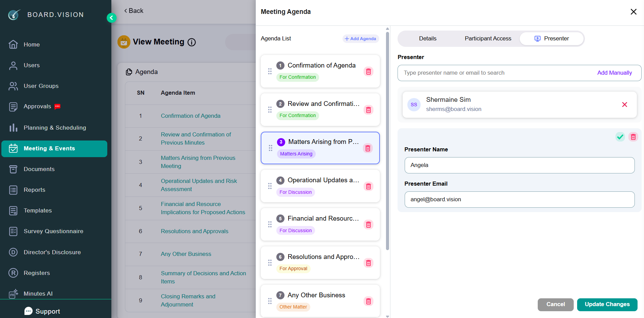Click the Cancel button
The image size is (644, 318).
pyautogui.click(x=555, y=304)
